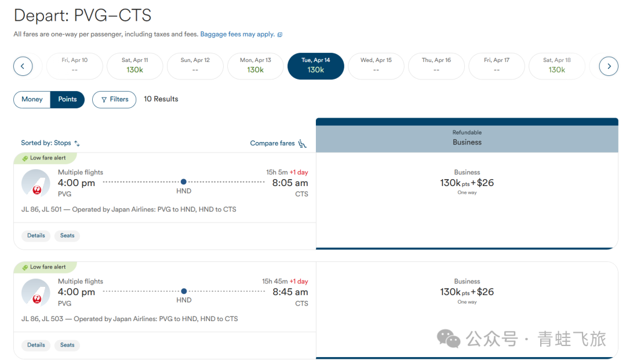Select Wed, Apr 15 date tab
Screen dimensions: 626x364
(x=376, y=66)
